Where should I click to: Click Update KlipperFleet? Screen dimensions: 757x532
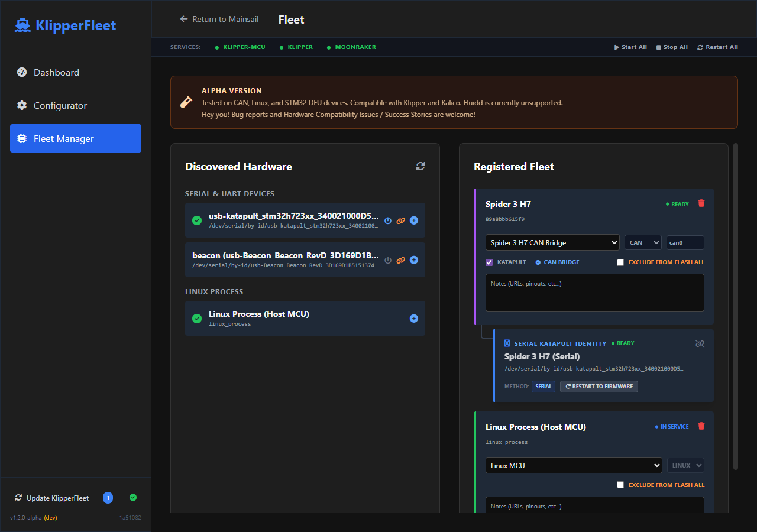click(52, 498)
